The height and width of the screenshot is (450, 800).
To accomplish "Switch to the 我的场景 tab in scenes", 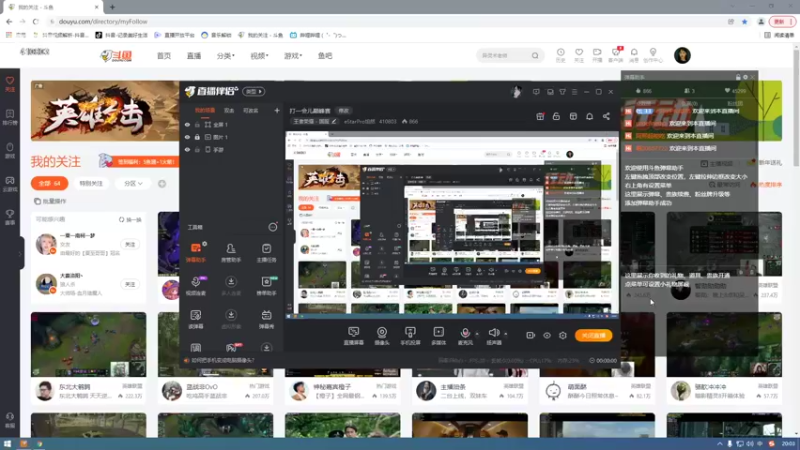I will tap(205, 110).
